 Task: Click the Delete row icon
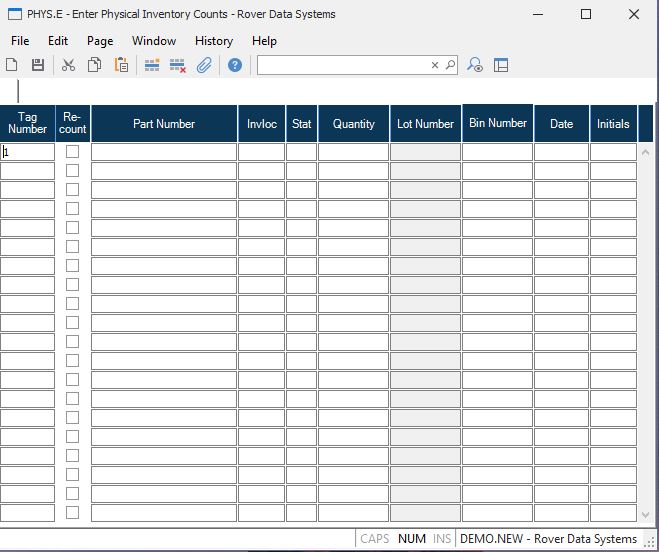click(x=178, y=65)
